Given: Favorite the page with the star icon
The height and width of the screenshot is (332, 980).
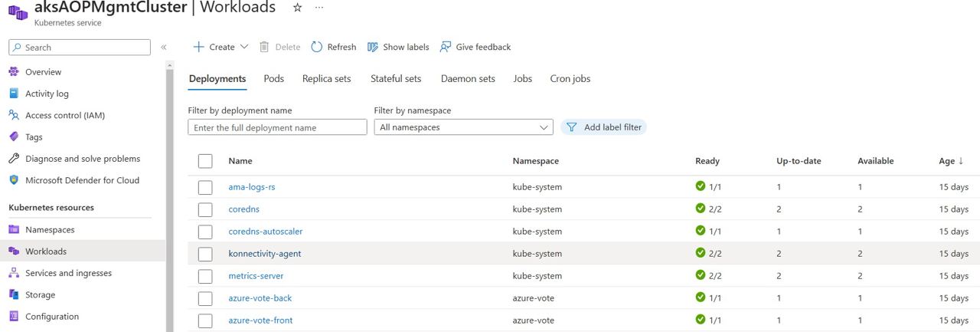Looking at the screenshot, I should pos(297,7).
